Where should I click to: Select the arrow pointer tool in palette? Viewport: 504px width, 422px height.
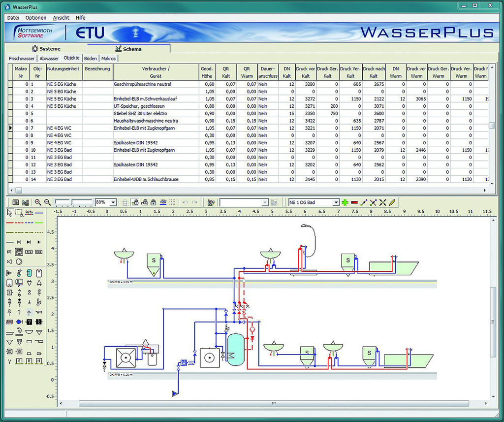[9, 213]
